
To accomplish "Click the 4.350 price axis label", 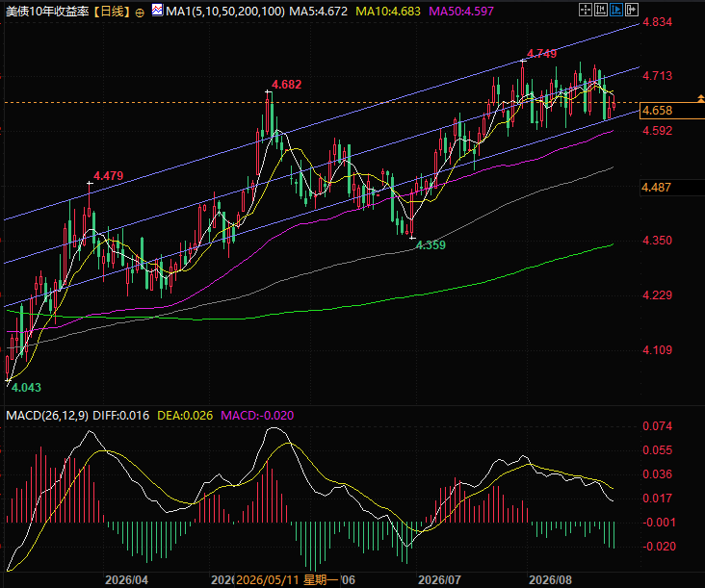I will pos(658,241).
